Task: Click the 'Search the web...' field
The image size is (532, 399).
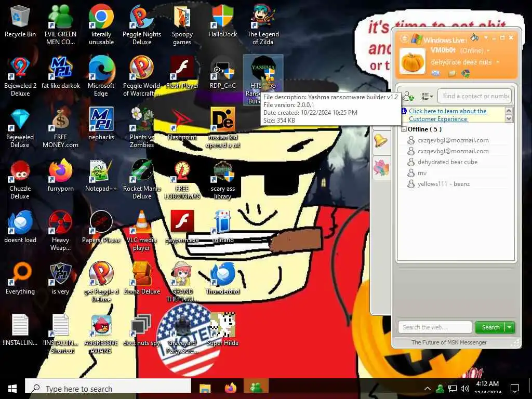Action: click(435, 327)
